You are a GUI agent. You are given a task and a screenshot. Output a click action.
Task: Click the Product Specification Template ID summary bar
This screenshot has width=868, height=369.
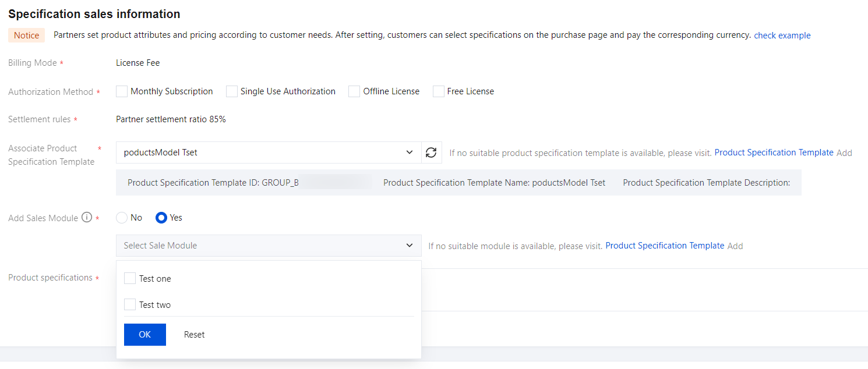click(213, 182)
